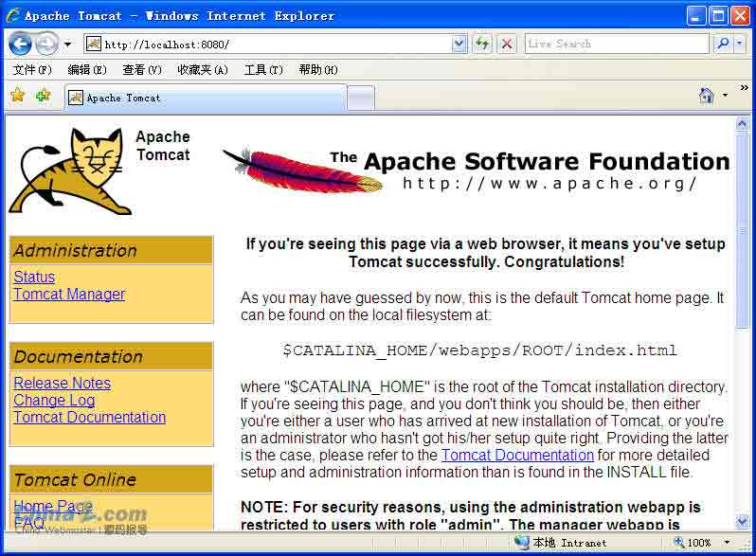Click the Forward navigation arrow
The height and width of the screenshot is (556, 756).
(x=47, y=45)
